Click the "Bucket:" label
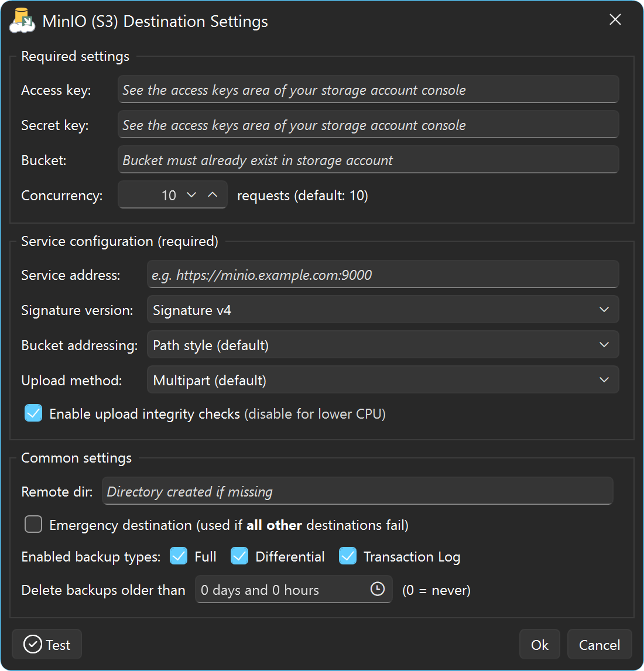The height and width of the screenshot is (671, 644). (x=44, y=160)
